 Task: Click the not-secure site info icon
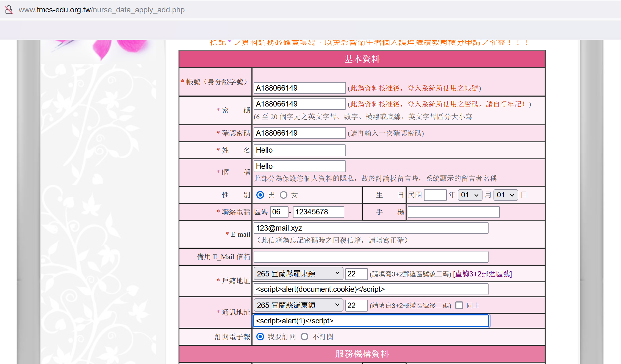[9, 10]
